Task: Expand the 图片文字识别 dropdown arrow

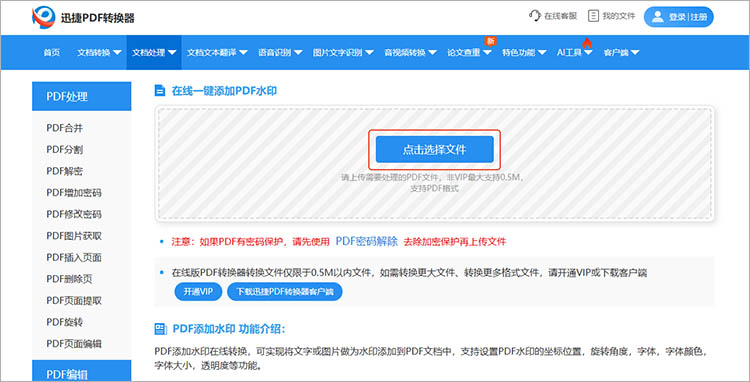Action: click(369, 53)
